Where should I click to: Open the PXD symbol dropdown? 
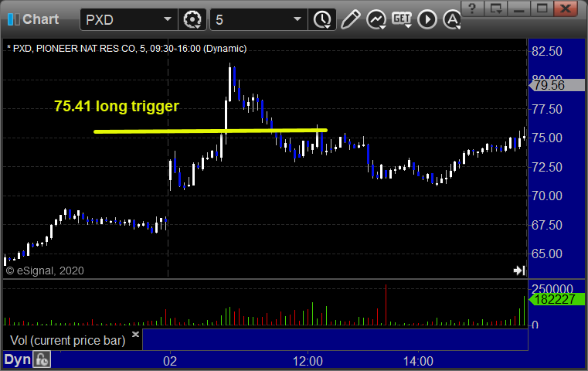pyautogui.click(x=167, y=19)
